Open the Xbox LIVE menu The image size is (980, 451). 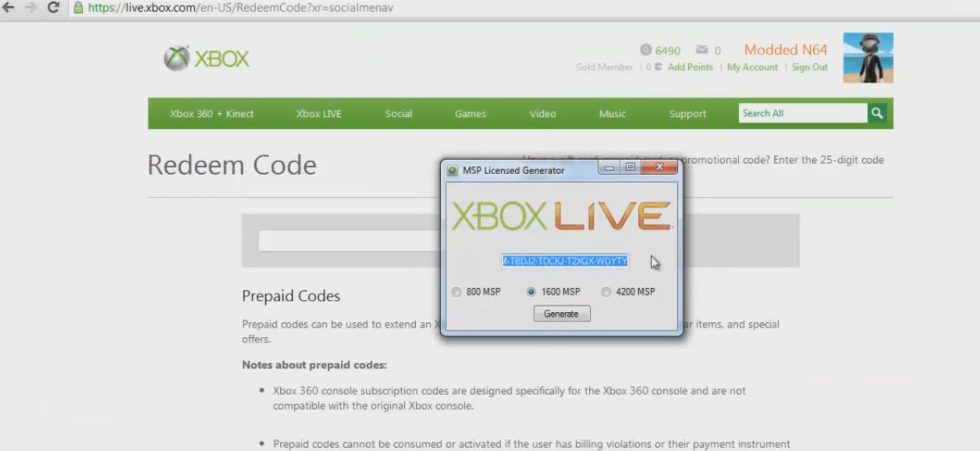click(319, 114)
